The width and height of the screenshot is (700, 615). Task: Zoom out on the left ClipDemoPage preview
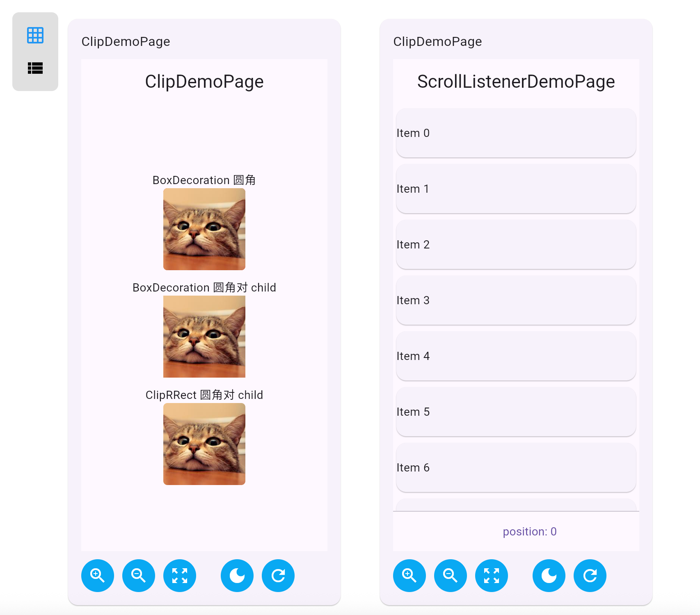[139, 576]
